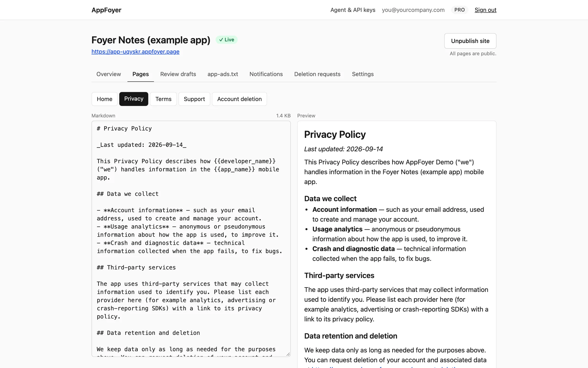Sign out of the account
Screen dimensions: 588x368
coord(485,10)
